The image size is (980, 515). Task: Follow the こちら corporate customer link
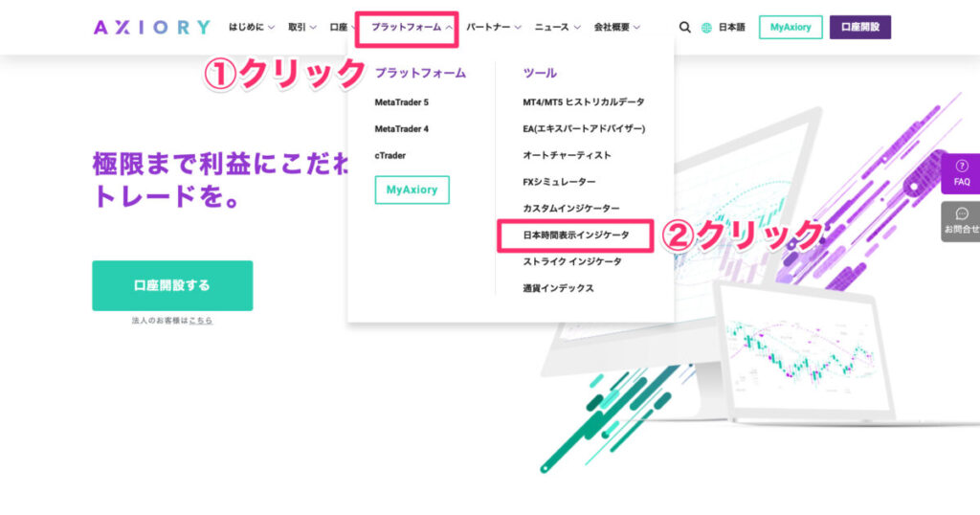click(201, 321)
